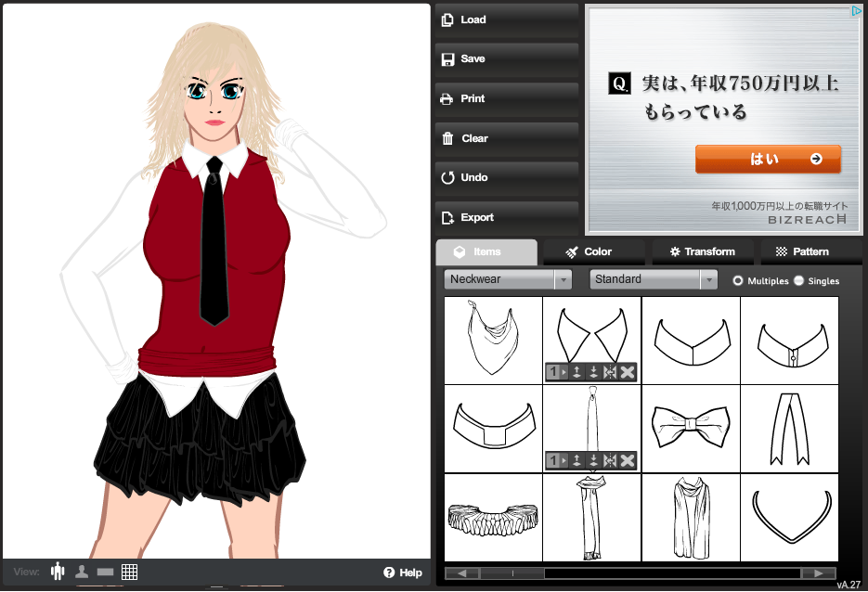
Task: Open the Standard set dropdown
Action: pos(654,279)
